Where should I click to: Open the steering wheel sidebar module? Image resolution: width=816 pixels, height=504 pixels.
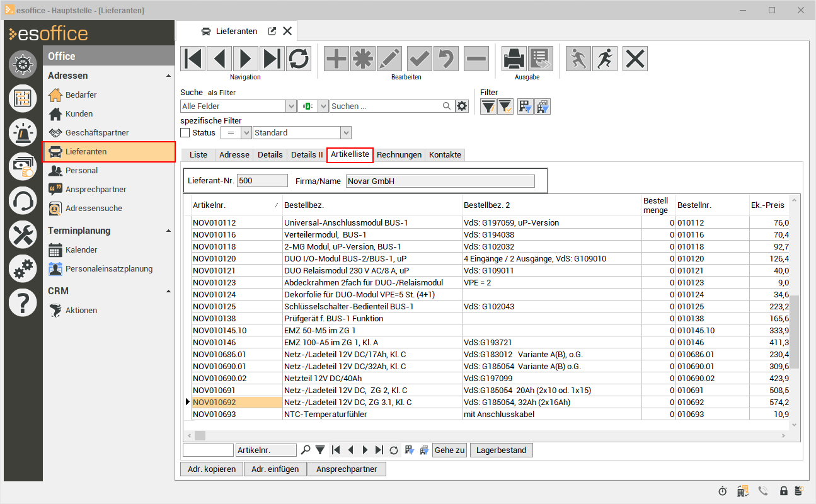23,65
